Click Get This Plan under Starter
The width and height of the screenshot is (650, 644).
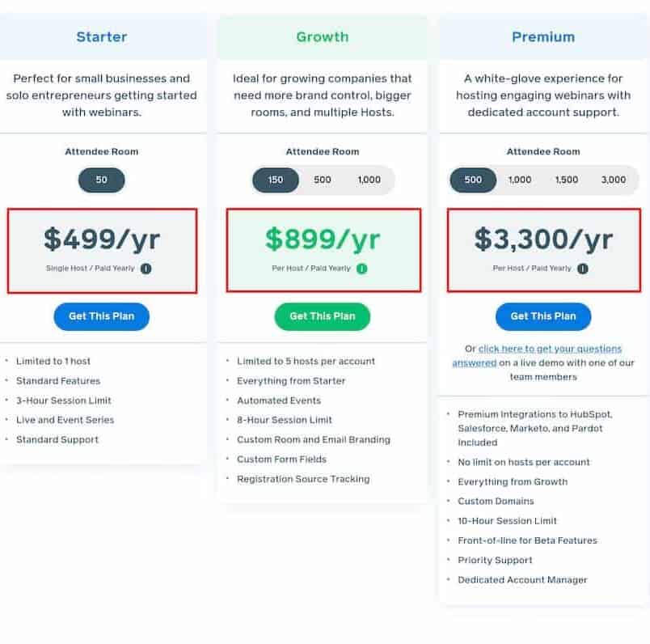coord(102,316)
